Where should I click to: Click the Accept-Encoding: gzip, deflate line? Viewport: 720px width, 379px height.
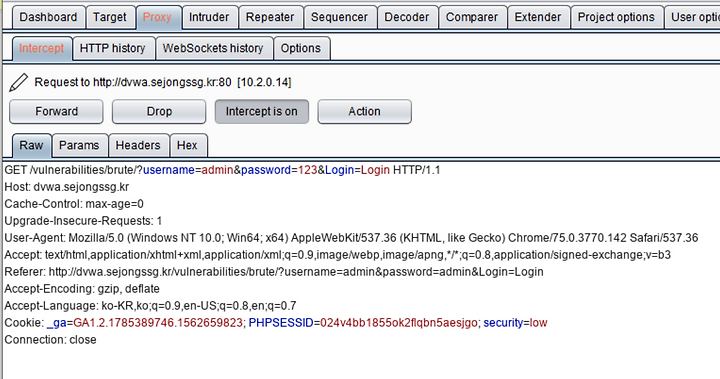pos(82,289)
